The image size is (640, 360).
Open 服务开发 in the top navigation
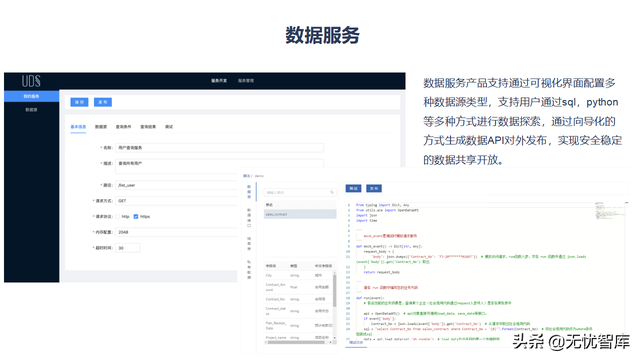[x=219, y=81]
